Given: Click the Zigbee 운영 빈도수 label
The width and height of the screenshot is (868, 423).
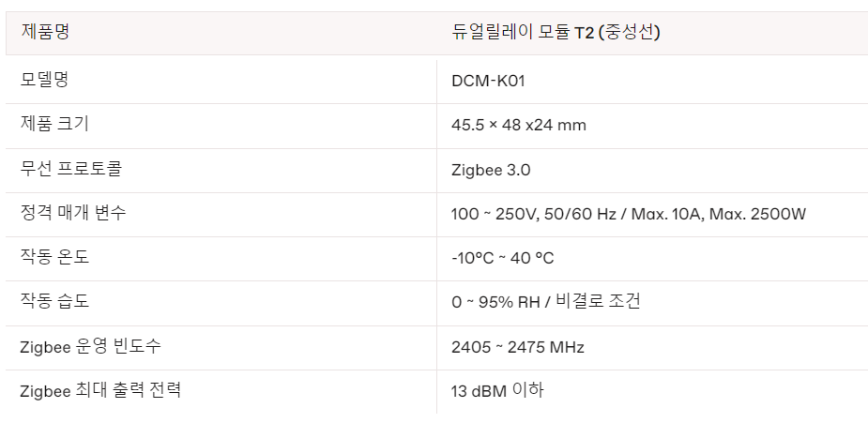Looking at the screenshot, I should pos(90,347).
